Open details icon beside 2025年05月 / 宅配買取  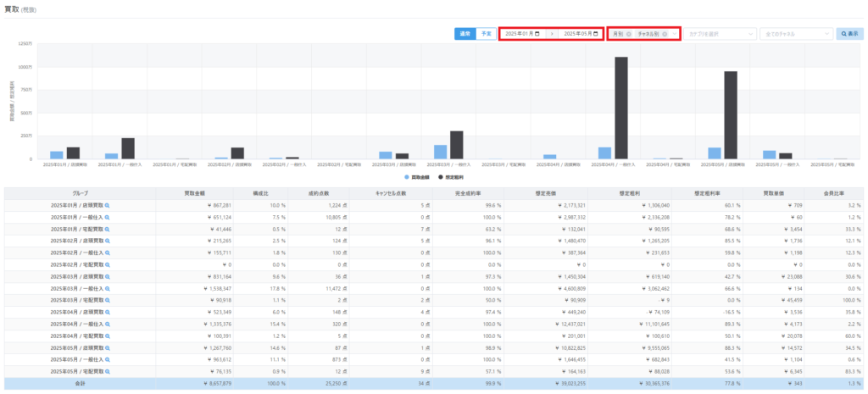click(x=107, y=370)
